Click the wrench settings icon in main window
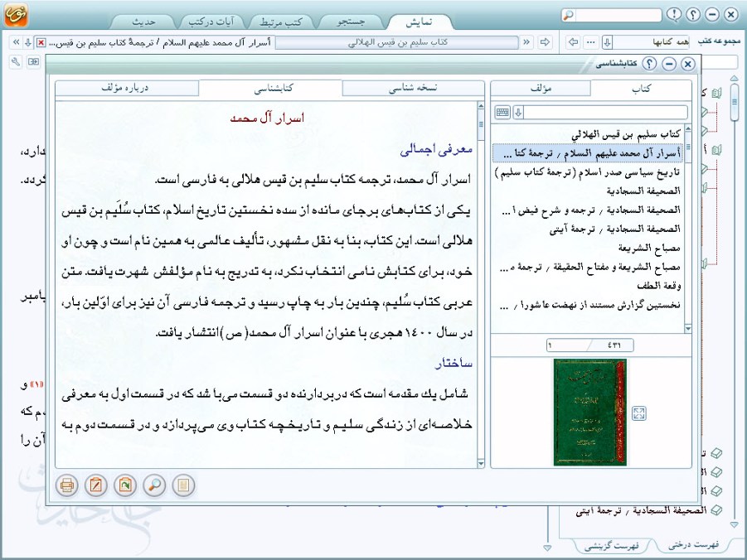The image size is (747, 560). 16,61
